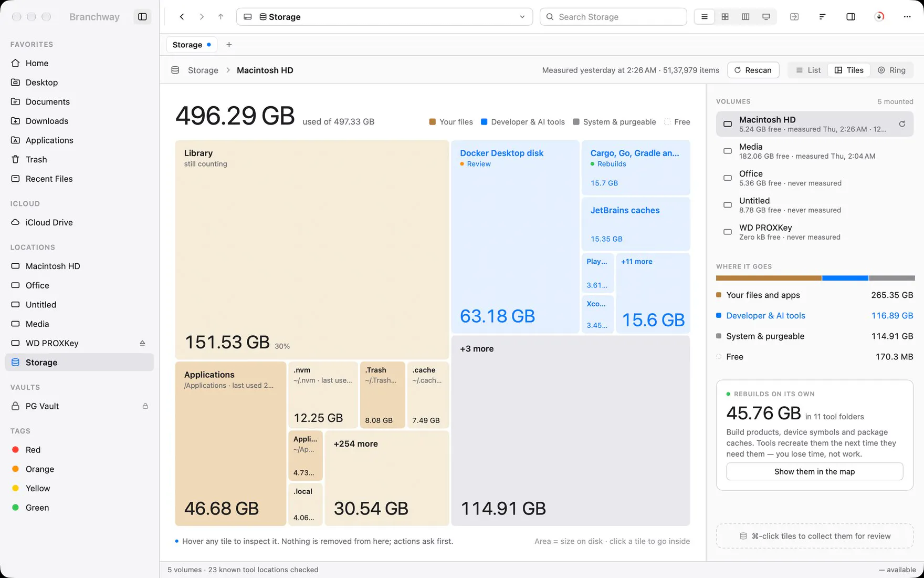Switch to icon grid view in the toolbar

[x=725, y=17]
